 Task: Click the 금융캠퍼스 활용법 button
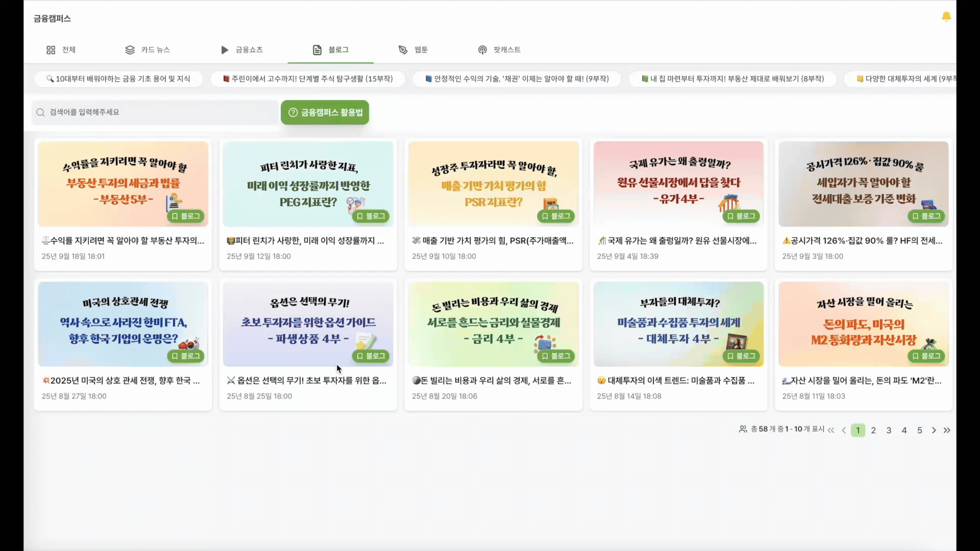point(325,112)
